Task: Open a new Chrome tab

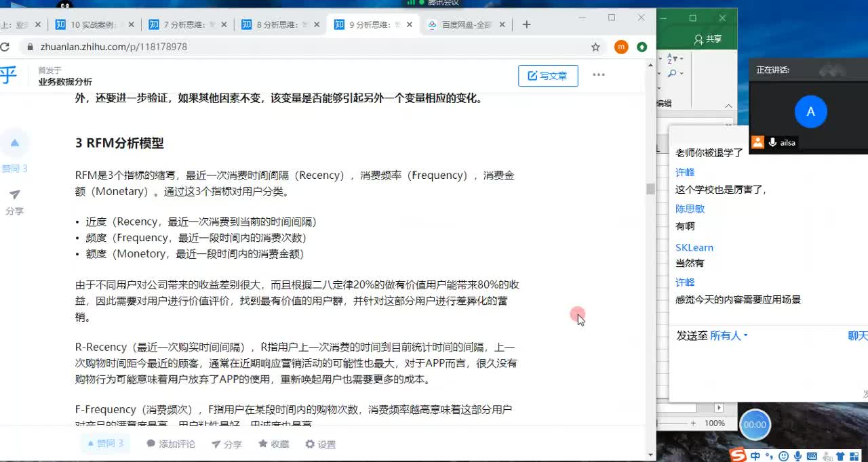Action: (526, 24)
